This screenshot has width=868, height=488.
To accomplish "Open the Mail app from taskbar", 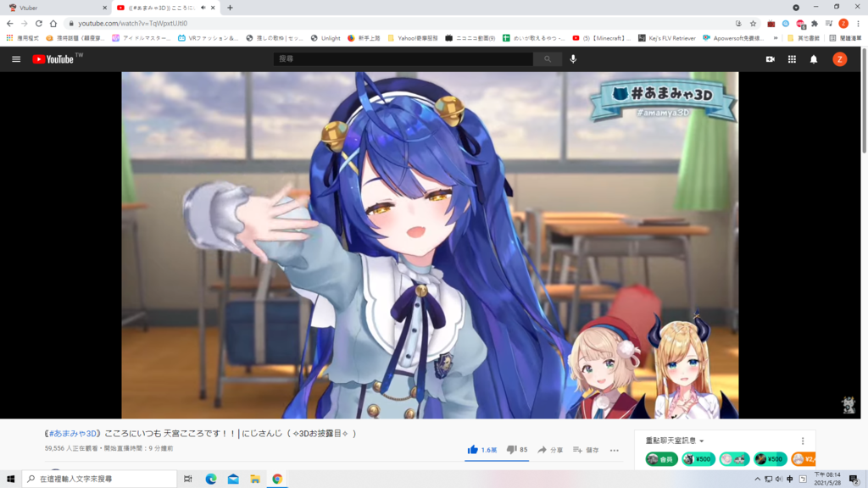I will pyautogui.click(x=233, y=479).
